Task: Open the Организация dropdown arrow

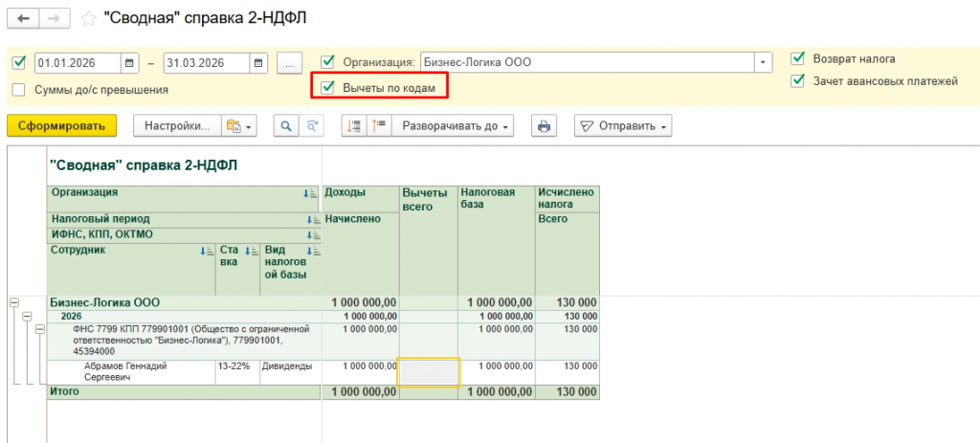Action: 763,62
